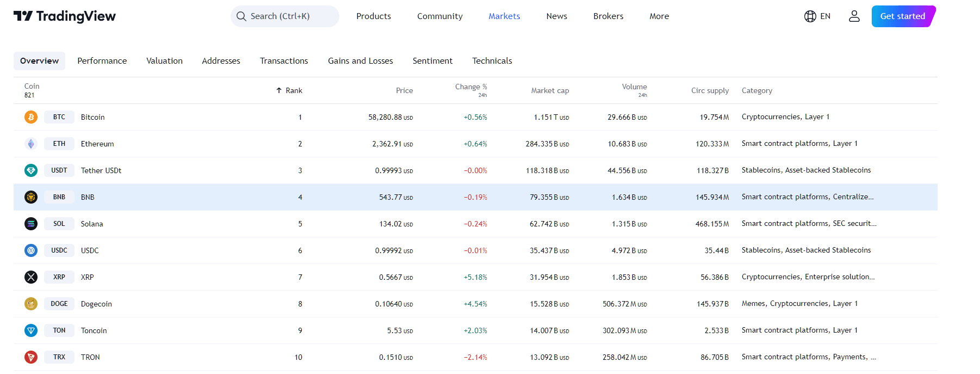Click the Toncoin coin logo
Screen dimensions: 980x374
pos(31,330)
